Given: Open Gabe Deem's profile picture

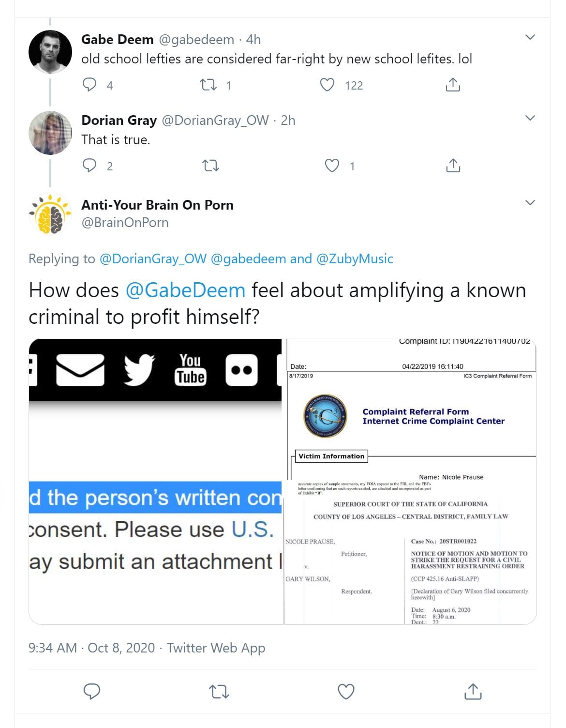Looking at the screenshot, I should (x=50, y=52).
